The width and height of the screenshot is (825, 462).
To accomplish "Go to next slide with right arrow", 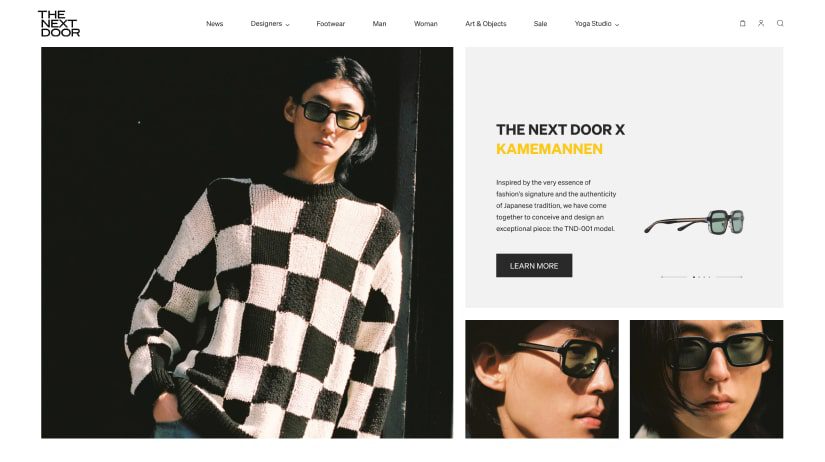I will coord(729,277).
